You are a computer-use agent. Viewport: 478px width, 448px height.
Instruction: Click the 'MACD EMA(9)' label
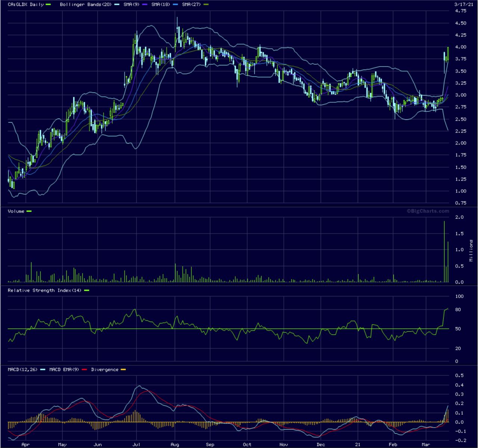(x=64, y=370)
